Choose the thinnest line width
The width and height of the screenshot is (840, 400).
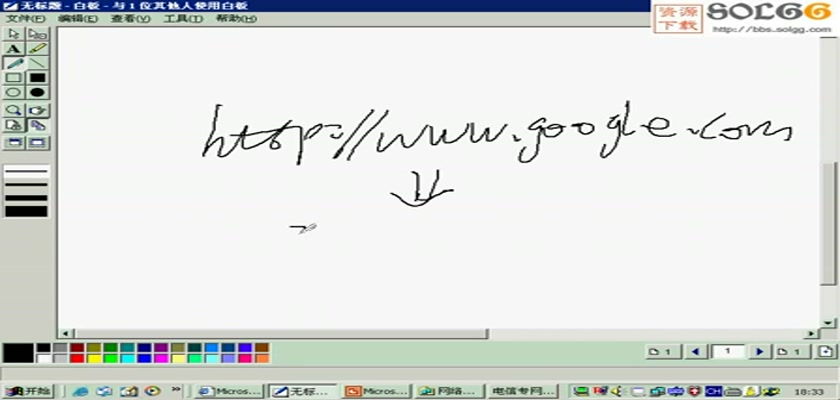[26, 172]
